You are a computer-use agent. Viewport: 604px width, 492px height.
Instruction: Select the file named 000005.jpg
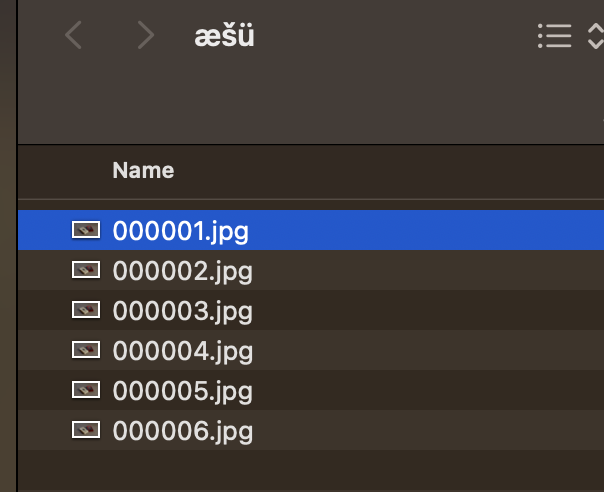182,391
